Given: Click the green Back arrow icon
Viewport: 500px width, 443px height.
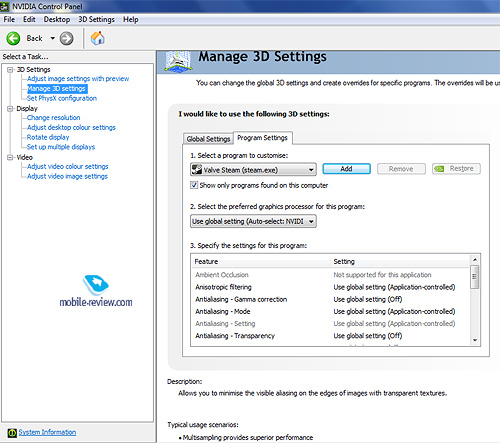Looking at the screenshot, I should (13, 38).
